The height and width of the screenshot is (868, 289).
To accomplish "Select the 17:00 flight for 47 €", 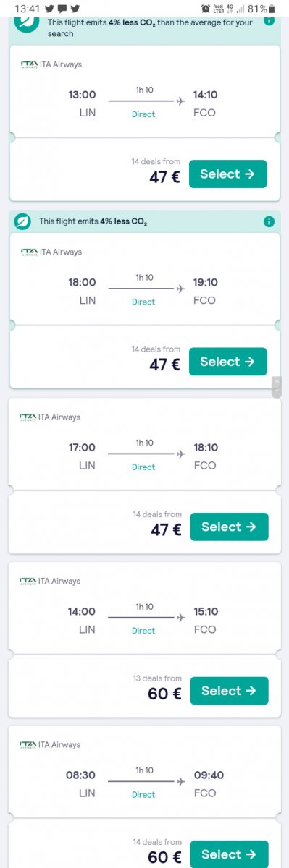I will click(x=229, y=527).
